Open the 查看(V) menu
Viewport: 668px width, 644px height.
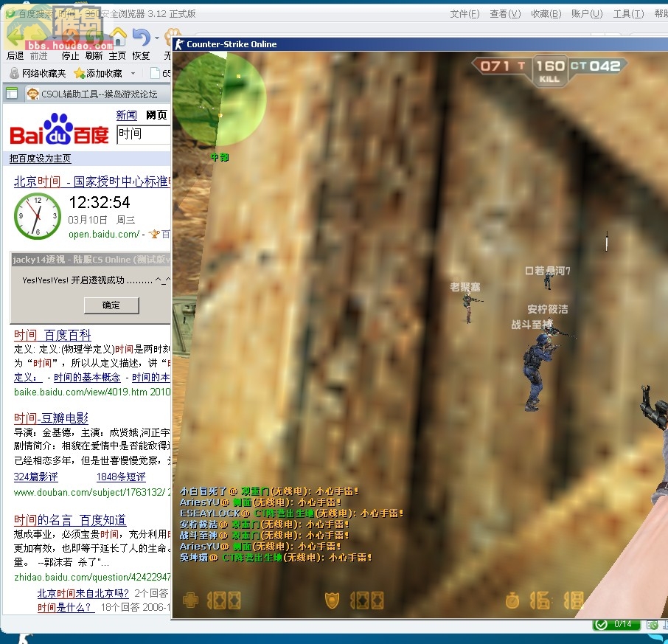505,14
